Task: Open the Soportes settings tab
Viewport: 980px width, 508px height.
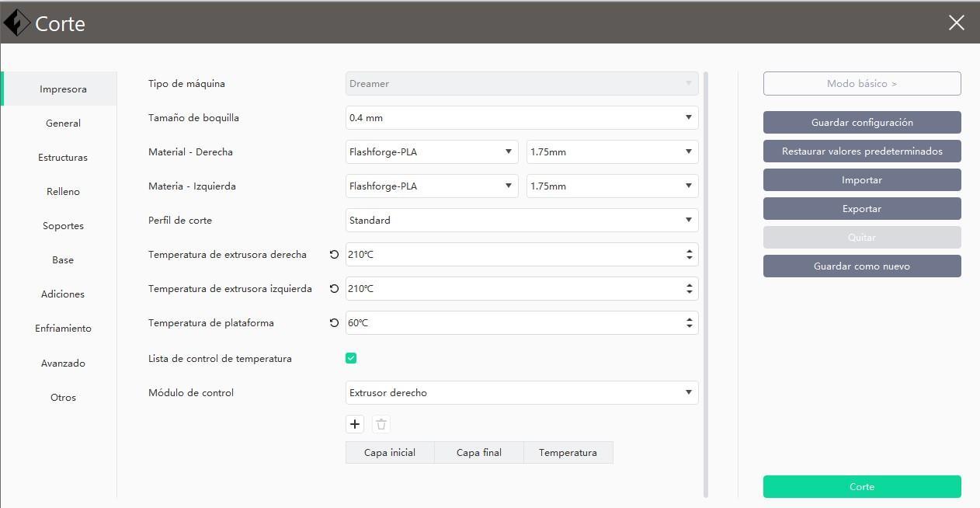Action: point(63,226)
